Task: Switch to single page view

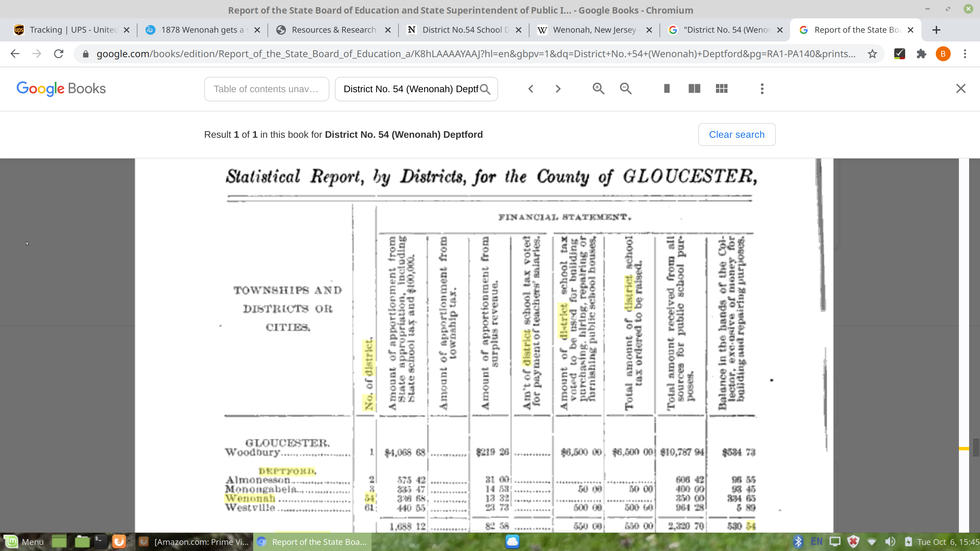Action: pos(667,88)
